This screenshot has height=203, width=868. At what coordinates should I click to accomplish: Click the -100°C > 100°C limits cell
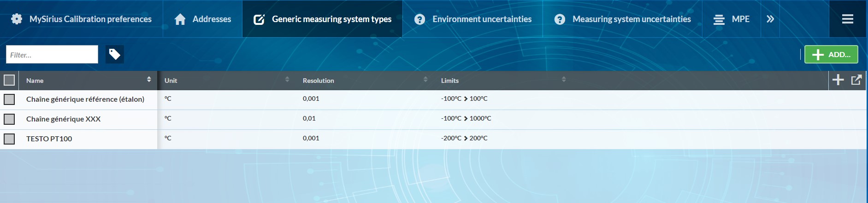click(464, 99)
